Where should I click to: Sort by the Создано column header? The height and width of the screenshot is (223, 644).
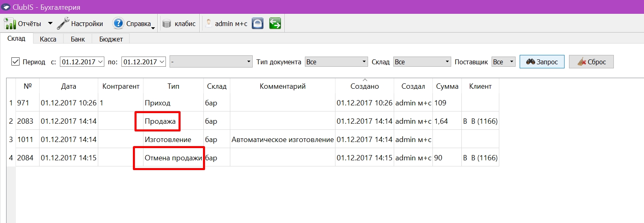point(364,86)
